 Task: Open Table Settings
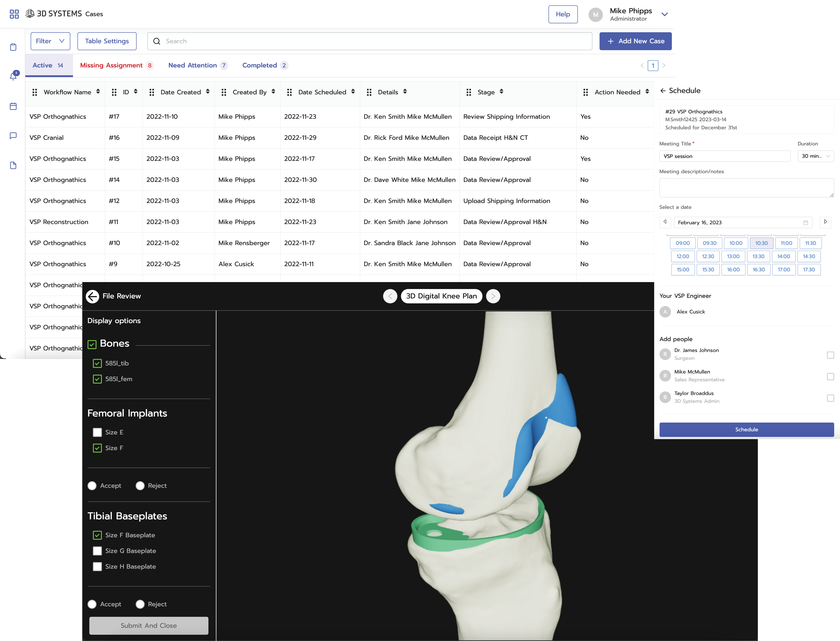click(x=107, y=41)
